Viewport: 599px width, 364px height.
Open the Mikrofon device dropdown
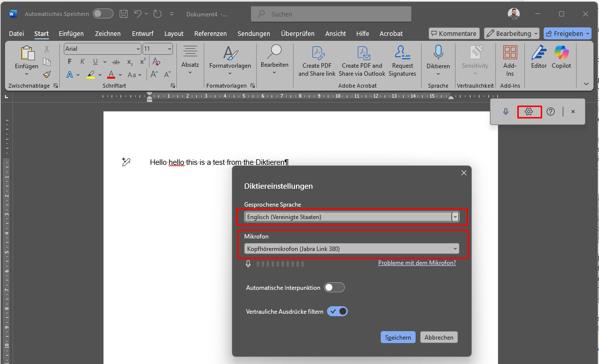(x=351, y=248)
